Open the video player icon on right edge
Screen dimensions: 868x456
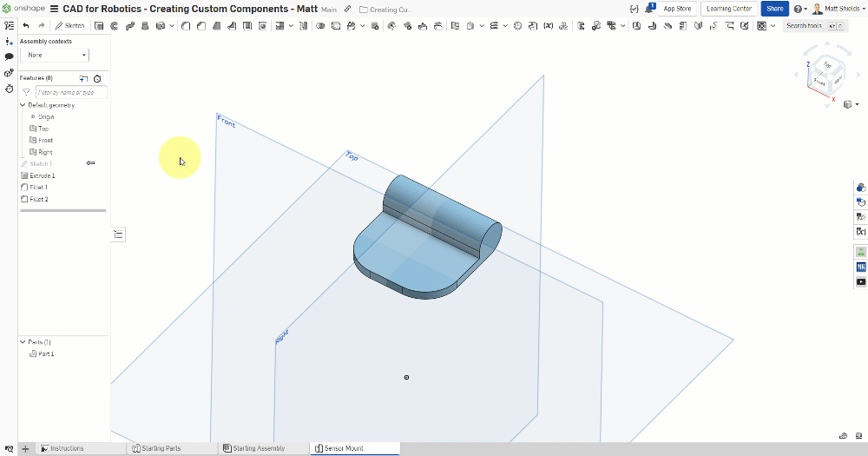(x=861, y=282)
